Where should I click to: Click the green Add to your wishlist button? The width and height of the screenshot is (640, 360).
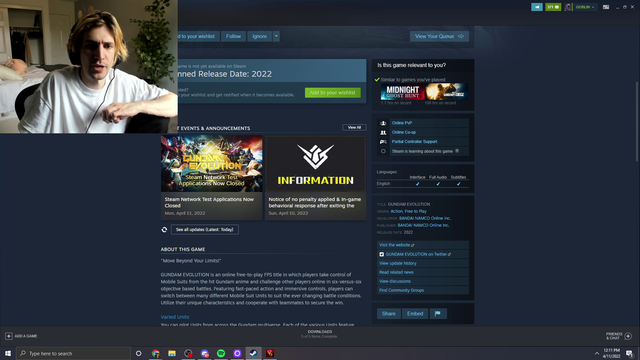click(x=333, y=93)
